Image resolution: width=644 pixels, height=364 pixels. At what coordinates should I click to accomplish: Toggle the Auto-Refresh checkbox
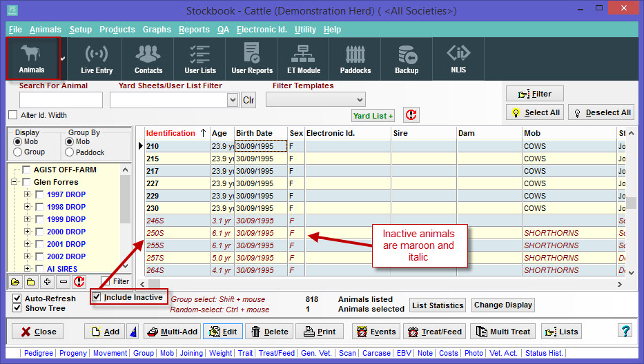[17, 299]
